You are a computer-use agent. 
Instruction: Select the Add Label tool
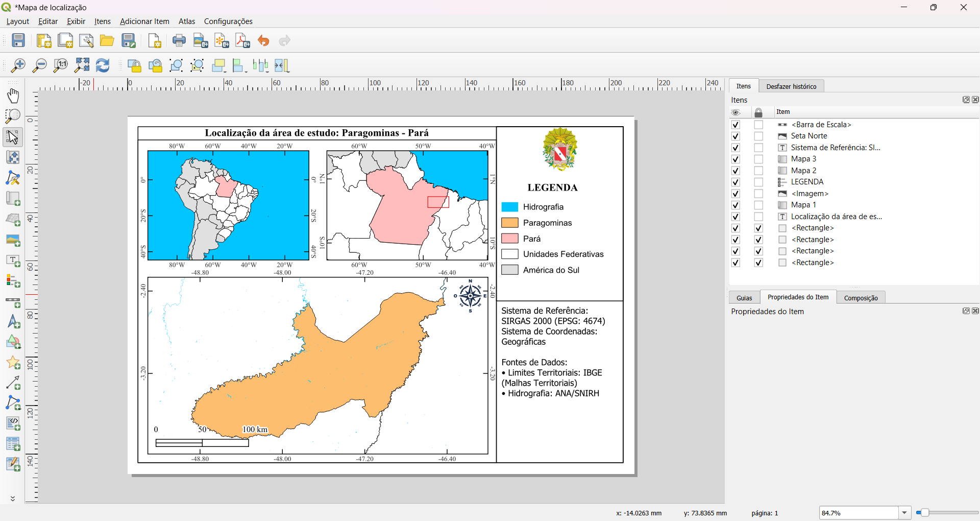(x=13, y=260)
